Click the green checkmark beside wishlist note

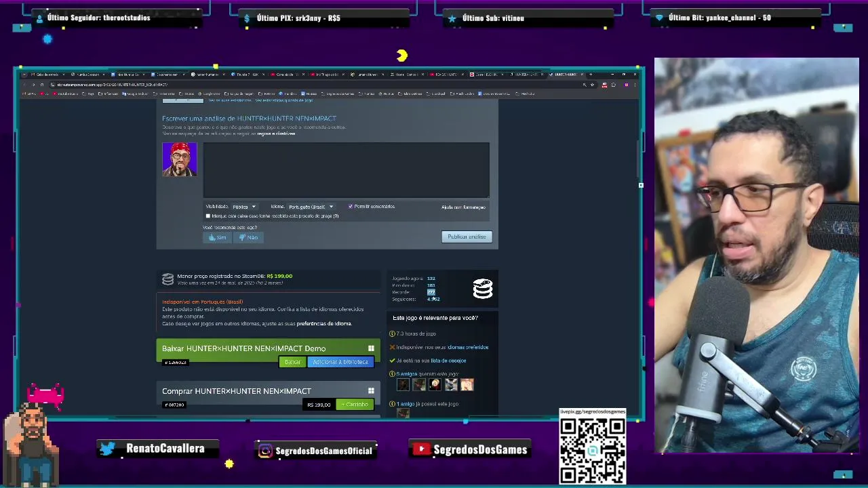pyautogui.click(x=392, y=361)
